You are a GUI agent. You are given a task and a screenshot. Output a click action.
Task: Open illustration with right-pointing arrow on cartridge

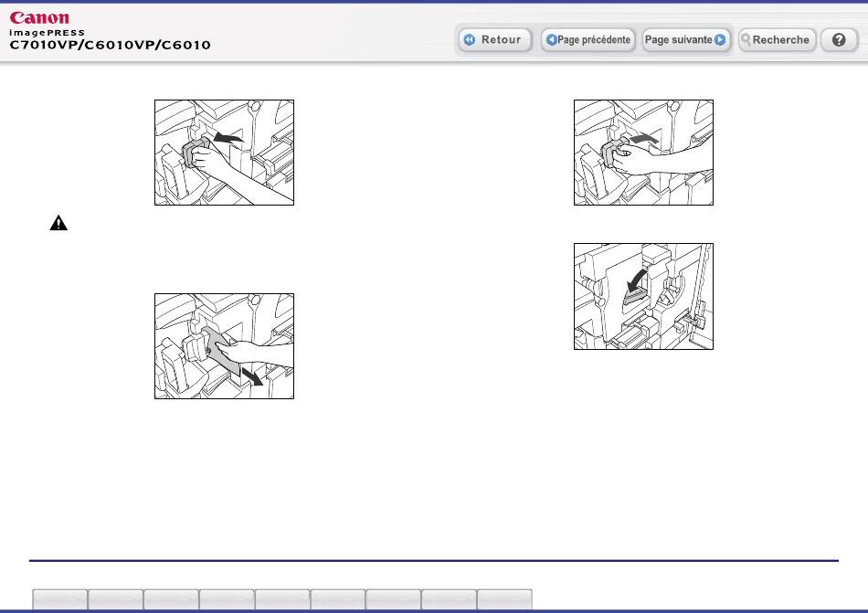[x=644, y=153]
